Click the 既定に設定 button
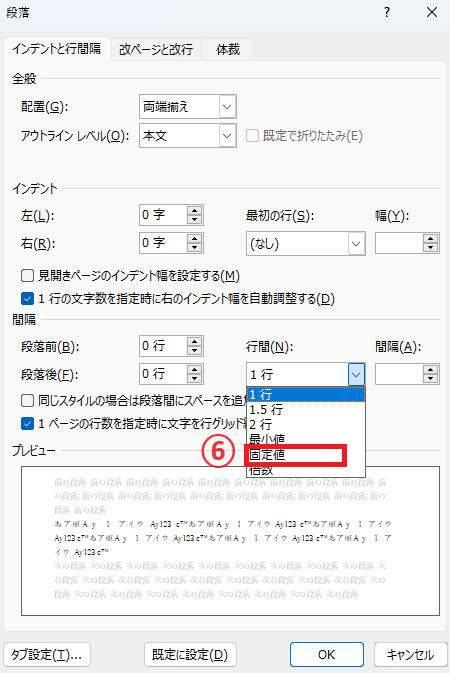The image size is (450, 673). 190,655
